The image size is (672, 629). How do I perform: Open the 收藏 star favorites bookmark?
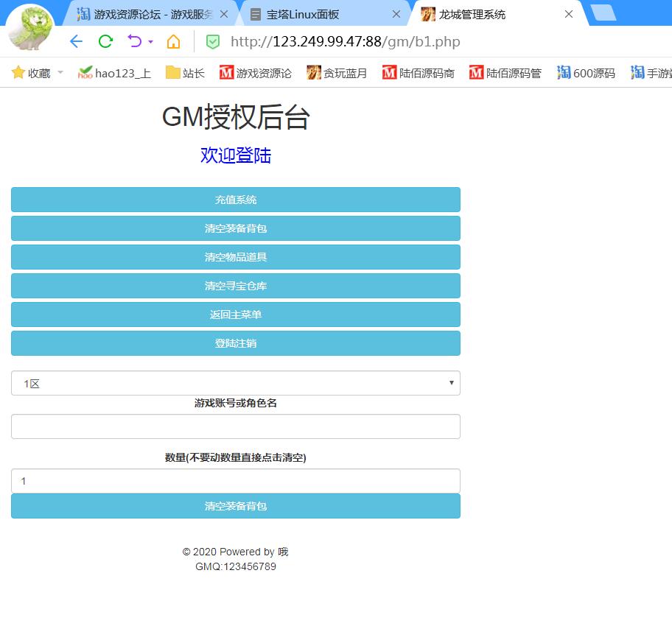(31, 73)
